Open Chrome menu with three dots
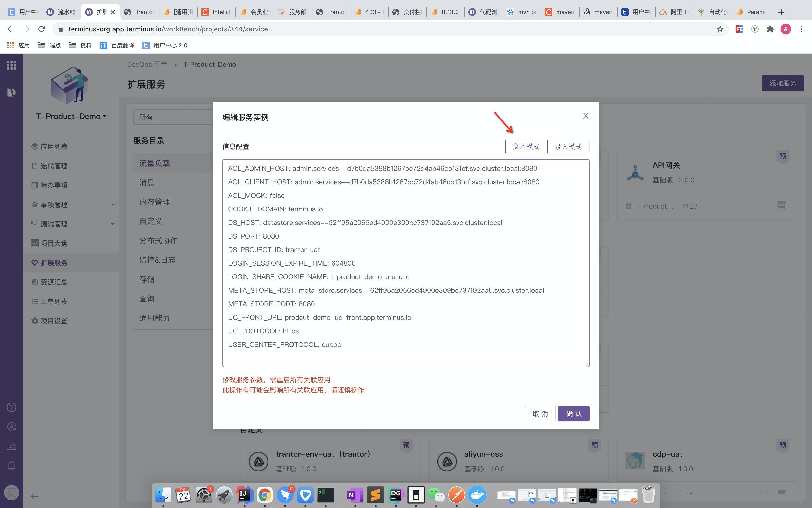Viewport: 812px width, 508px height. 801,29
